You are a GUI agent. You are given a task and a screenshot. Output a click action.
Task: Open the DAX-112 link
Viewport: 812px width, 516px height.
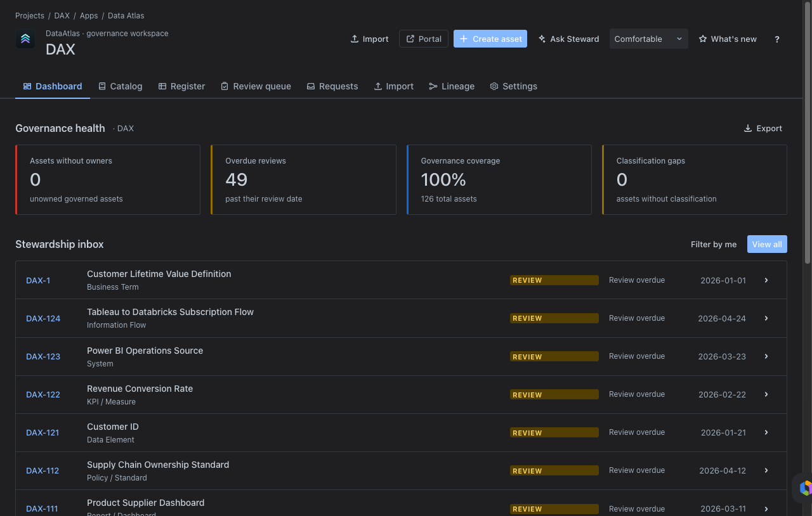(43, 470)
